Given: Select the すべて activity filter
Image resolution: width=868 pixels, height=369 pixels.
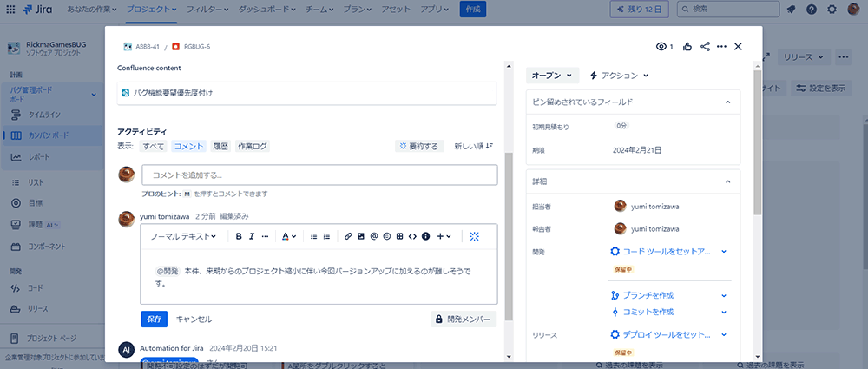Looking at the screenshot, I should pyautogui.click(x=154, y=146).
